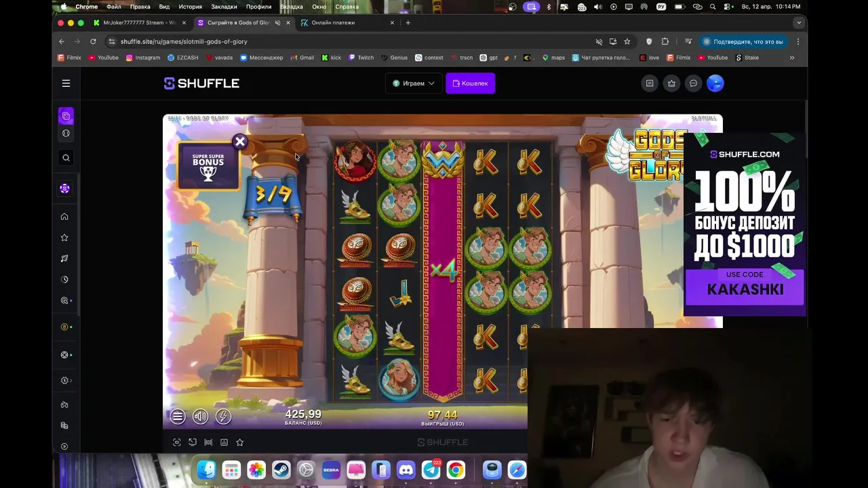Click Подтвердите, что это вы button
This screenshot has height=488, width=868.
click(743, 41)
